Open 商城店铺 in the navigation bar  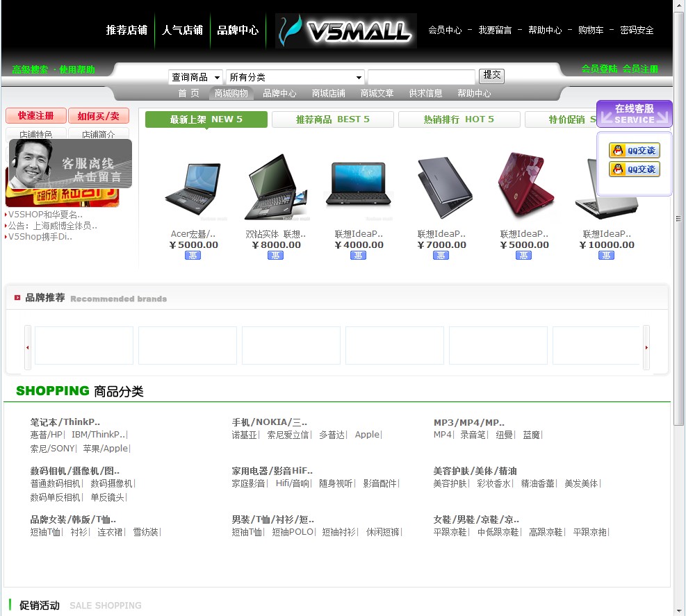coord(328,93)
